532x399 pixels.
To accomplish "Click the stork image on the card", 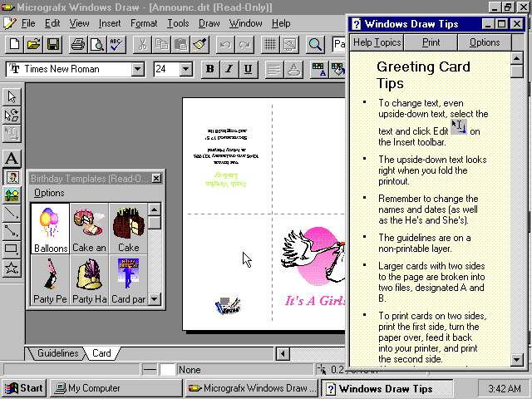I will [x=313, y=256].
